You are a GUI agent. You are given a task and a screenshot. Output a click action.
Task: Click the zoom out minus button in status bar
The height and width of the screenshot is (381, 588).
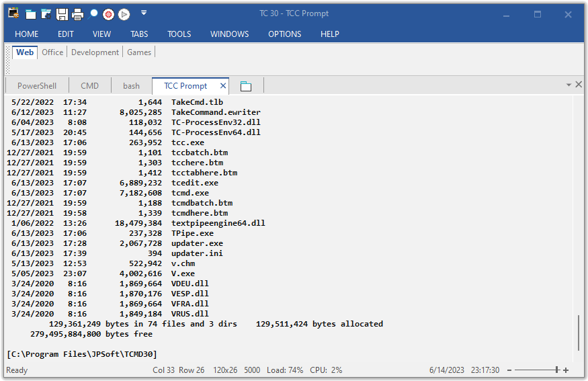pos(509,370)
